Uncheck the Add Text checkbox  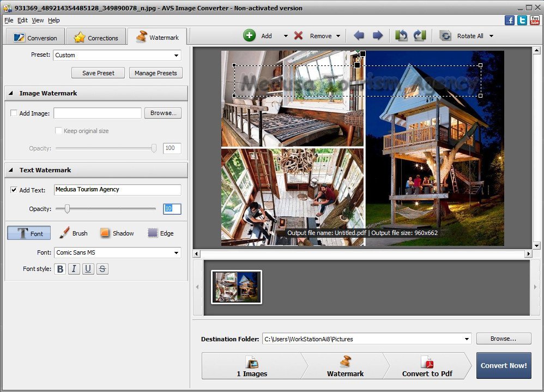coord(14,190)
